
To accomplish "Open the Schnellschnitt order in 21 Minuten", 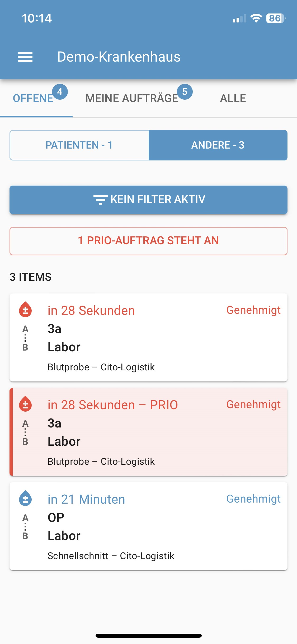I will (148, 526).
